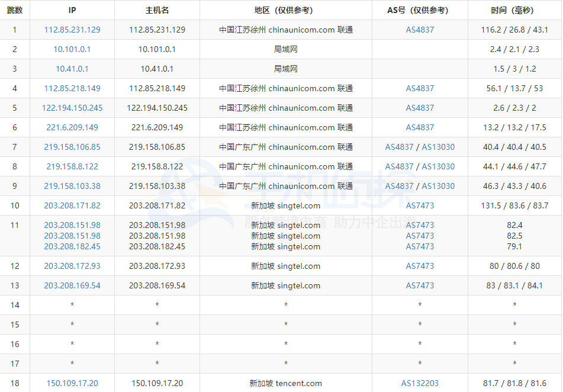Open the final Tencent IP 150.109.17.20
This screenshot has width=563, height=392.
point(72,383)
